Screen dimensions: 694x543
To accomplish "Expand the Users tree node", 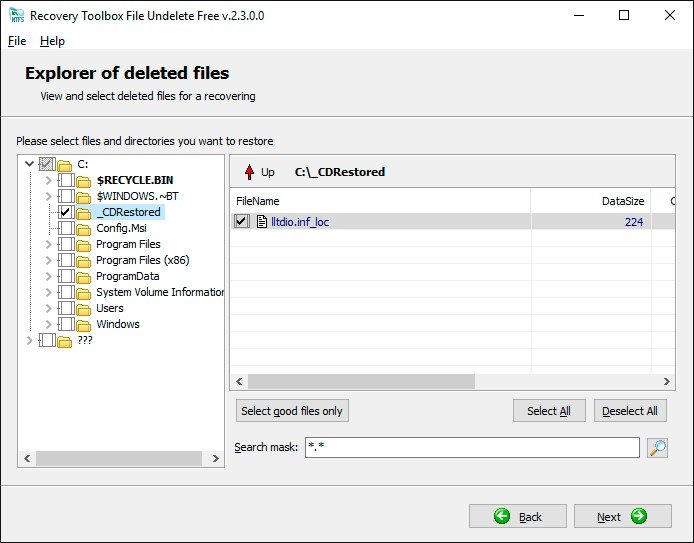I will (48, 308).
